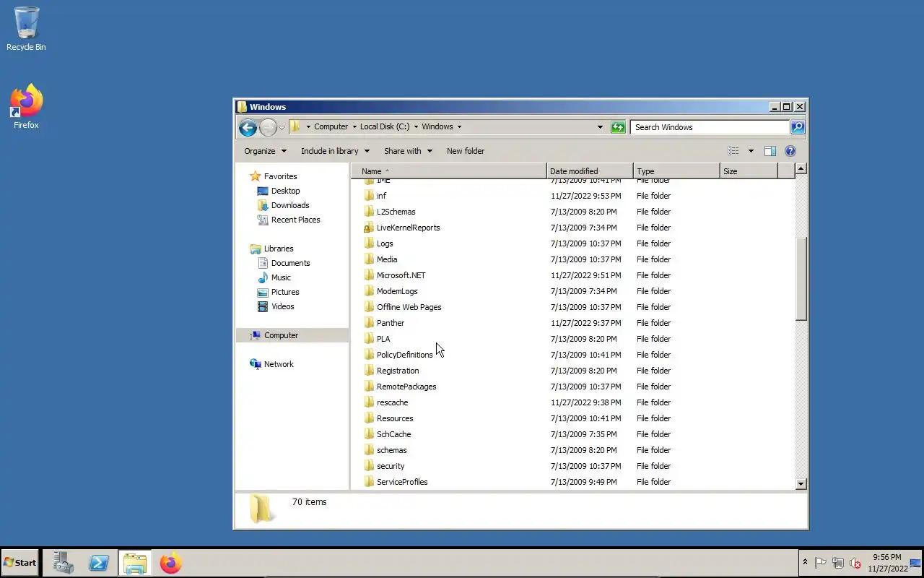Open Documents library
Viewport: 924px width, 578px height.
tap(284, 263)
